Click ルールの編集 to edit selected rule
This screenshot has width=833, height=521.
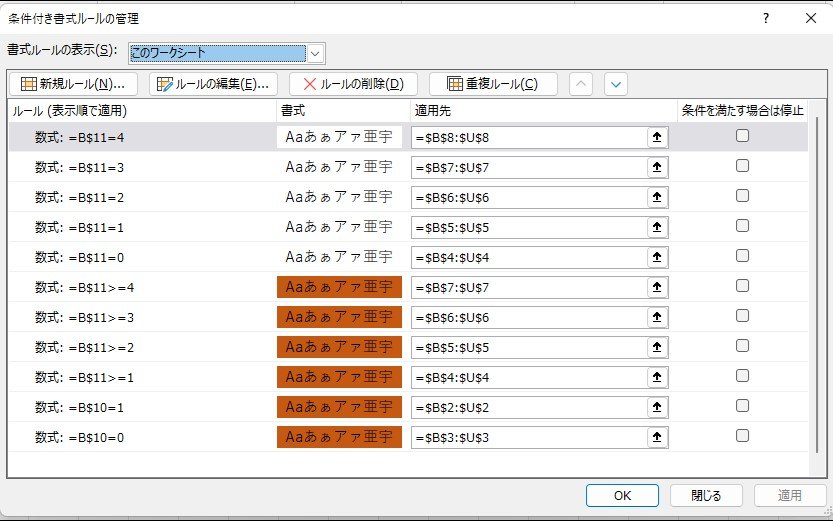[214, 84]
